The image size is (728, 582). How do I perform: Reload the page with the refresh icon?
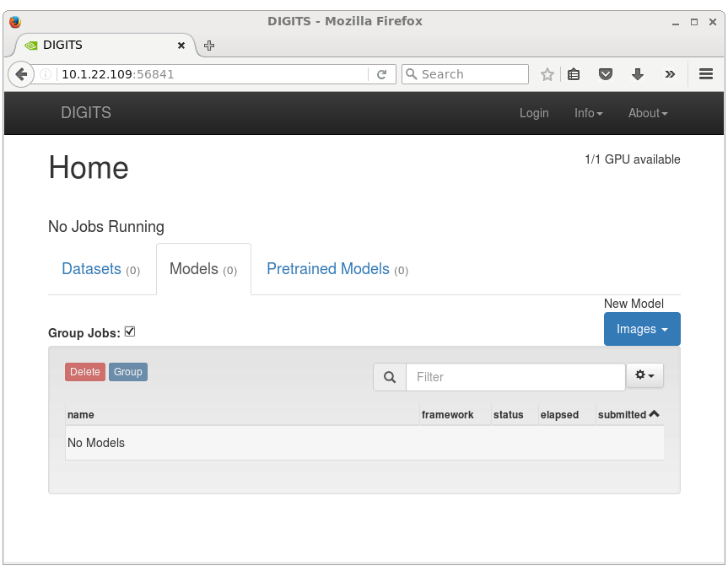pos(381,74)
